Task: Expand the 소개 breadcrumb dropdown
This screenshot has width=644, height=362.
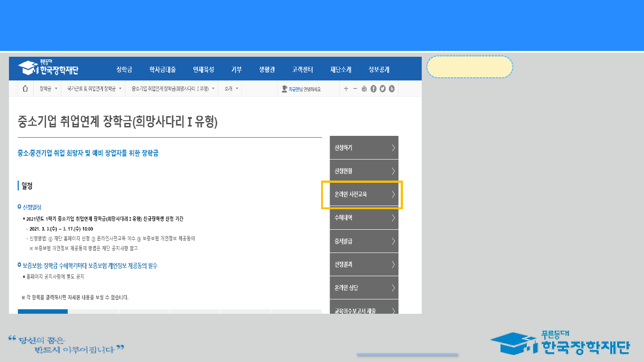Action: (x=231, y=89)
